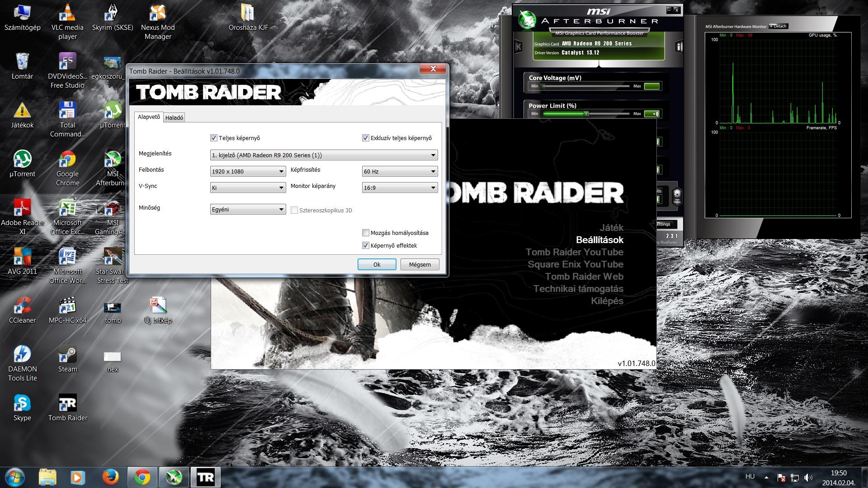Open Tomb Raider Web link
Viewport: 868px width, 488px height.
coord(584,277)
